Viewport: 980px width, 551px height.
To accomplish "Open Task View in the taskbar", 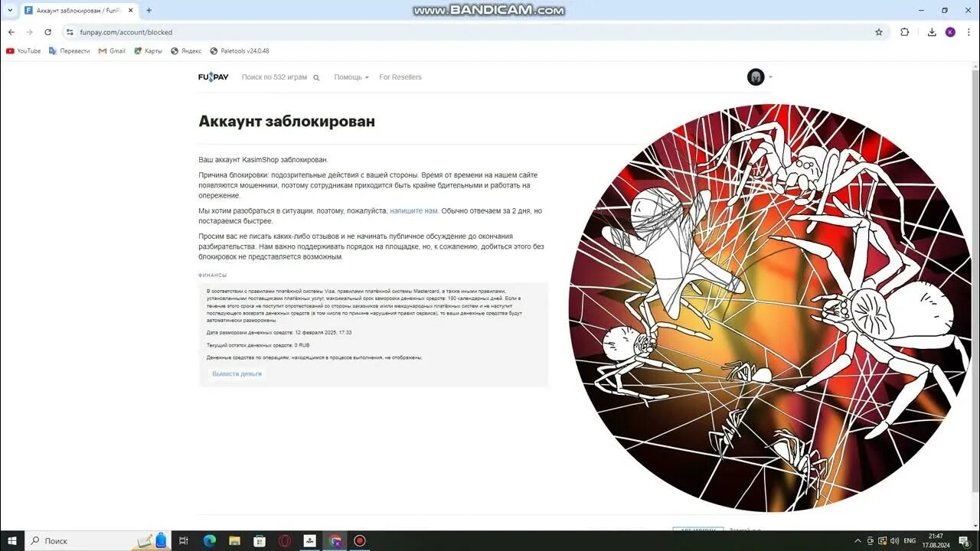I will click(184, 540).
